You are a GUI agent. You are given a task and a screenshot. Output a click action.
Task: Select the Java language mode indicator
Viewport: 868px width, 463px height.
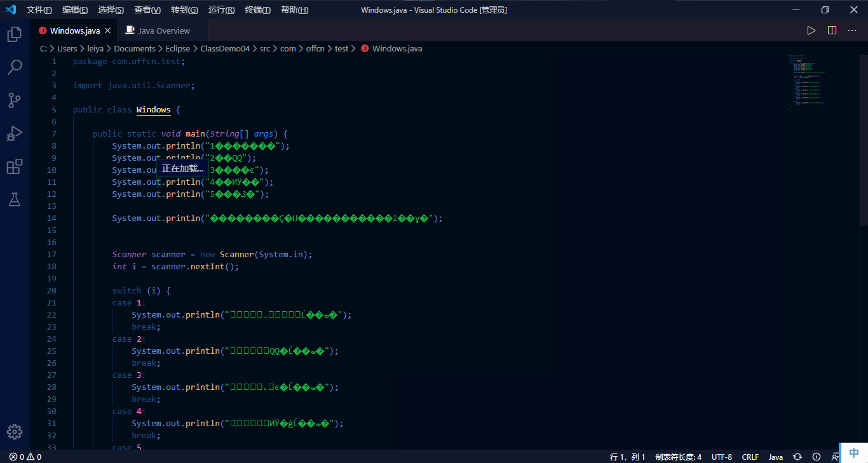point(775,456)
